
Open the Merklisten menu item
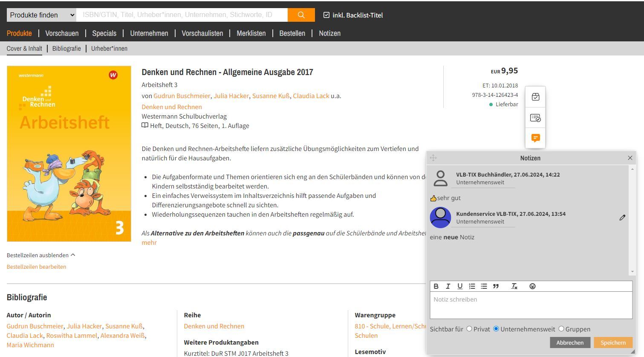pyautogui.click(x=251, y=33)
